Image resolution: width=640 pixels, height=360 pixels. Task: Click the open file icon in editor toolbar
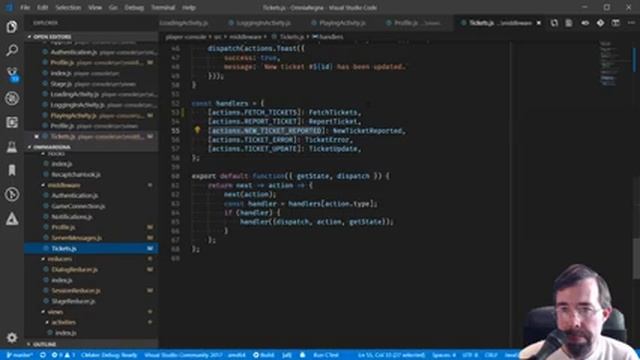point(569,23)
